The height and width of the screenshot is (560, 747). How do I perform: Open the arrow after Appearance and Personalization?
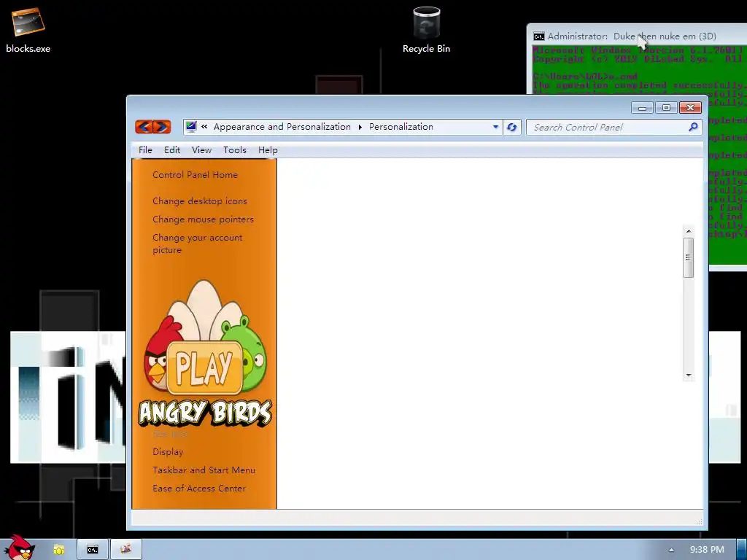pyautogui.click(x=360, y=127)
